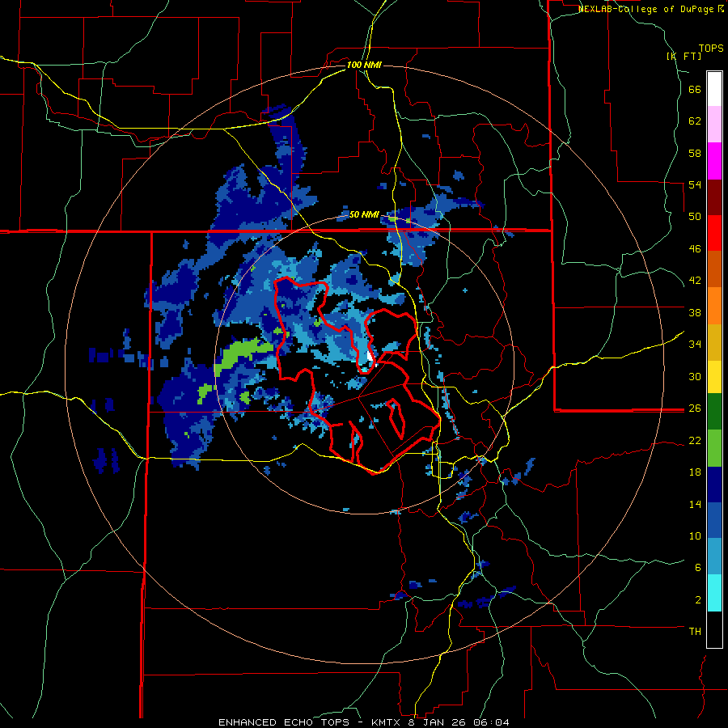This screenshot has width=728, height=728.
Task: Click the dark orange legend color band
Action: [714, 269]
